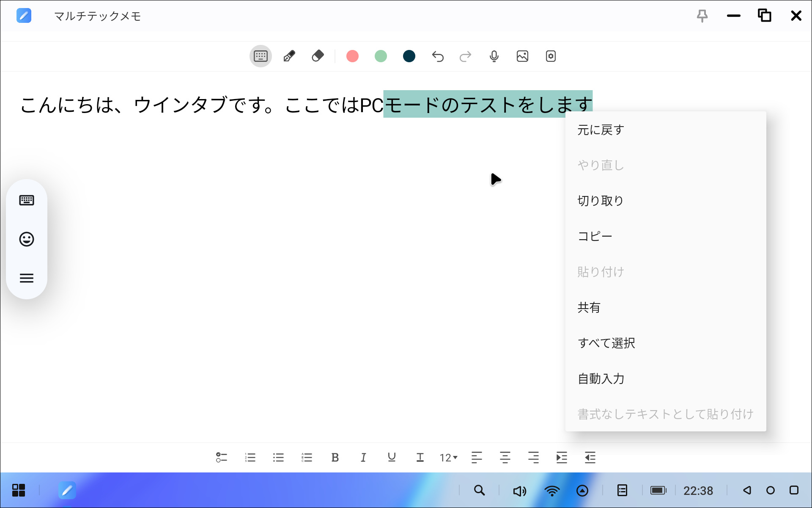Increase paragraph indent

tap(562, 458)
